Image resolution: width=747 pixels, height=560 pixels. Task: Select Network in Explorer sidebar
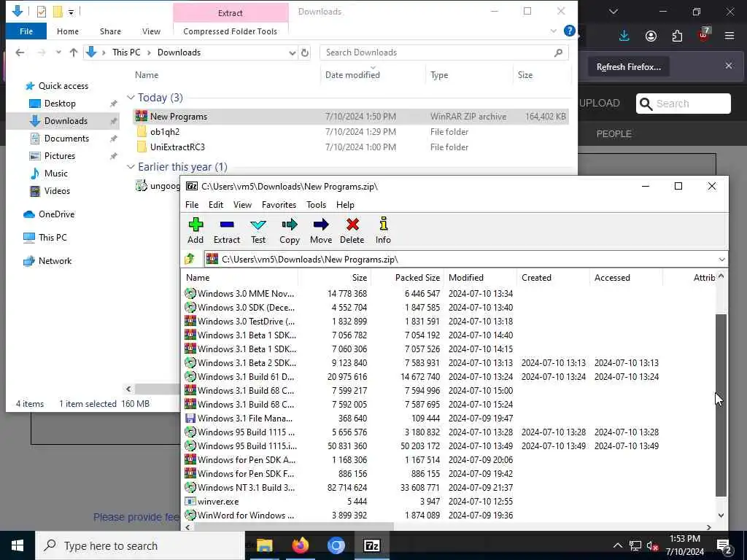click(x=55, y=261)
